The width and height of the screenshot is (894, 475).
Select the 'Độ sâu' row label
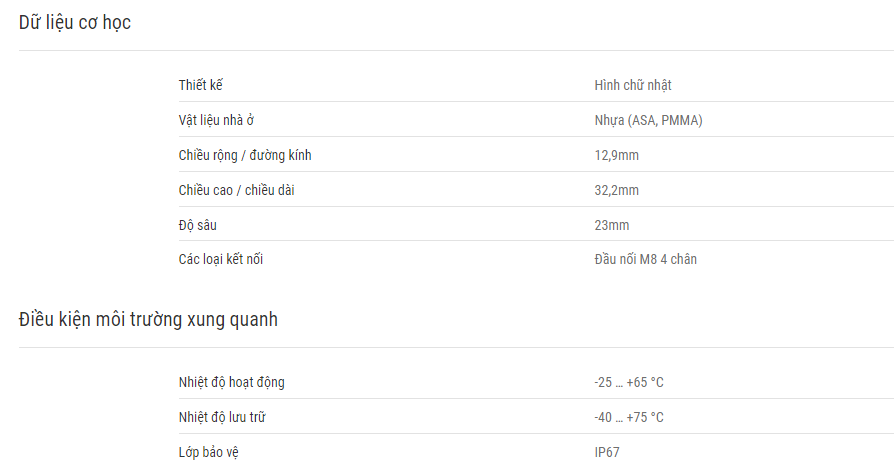pyautogui.click(x=197, y=225)
